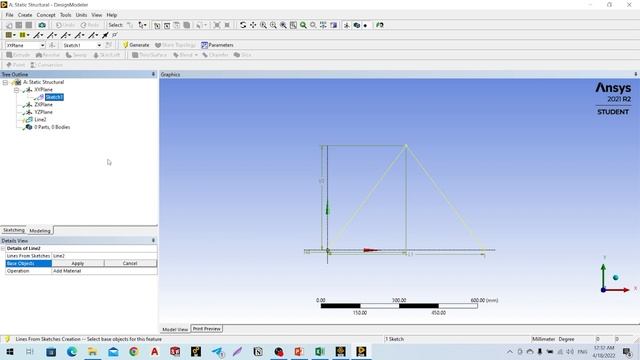The width and height of the screenshot is (640, 360).
Task: Click the Windows Start button
Action: [10, 351]
